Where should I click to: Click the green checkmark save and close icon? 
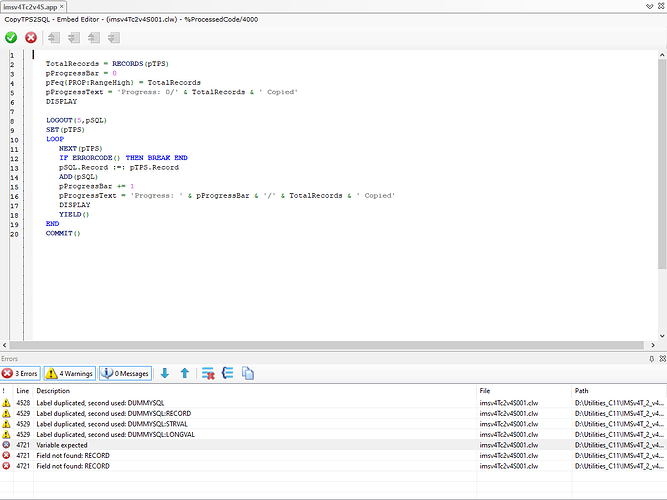(x=11, y=38)
